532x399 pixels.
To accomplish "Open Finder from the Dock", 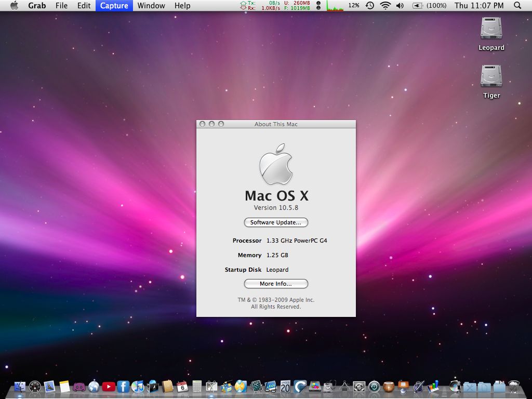I will click(20, 387).
